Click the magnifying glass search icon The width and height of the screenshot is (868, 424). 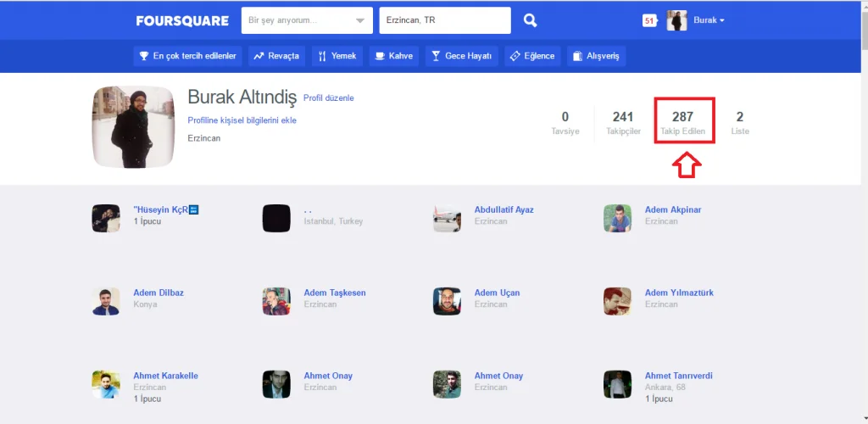[x=530, y=20]
